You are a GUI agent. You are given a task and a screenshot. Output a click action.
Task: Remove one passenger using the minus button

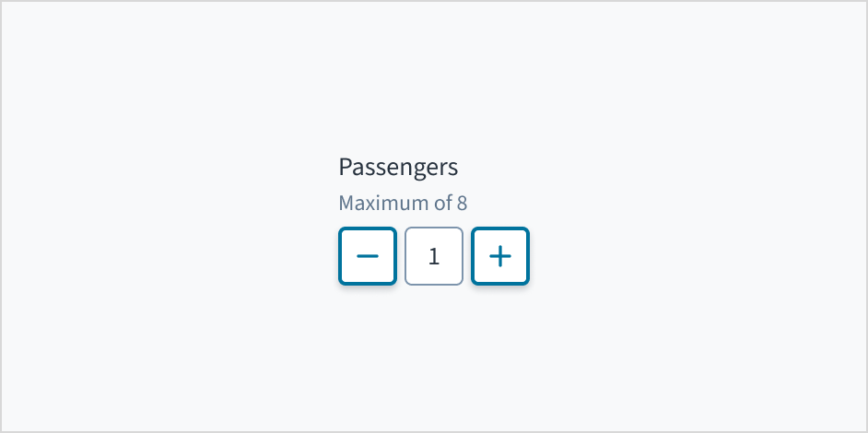tap(368, 256)
